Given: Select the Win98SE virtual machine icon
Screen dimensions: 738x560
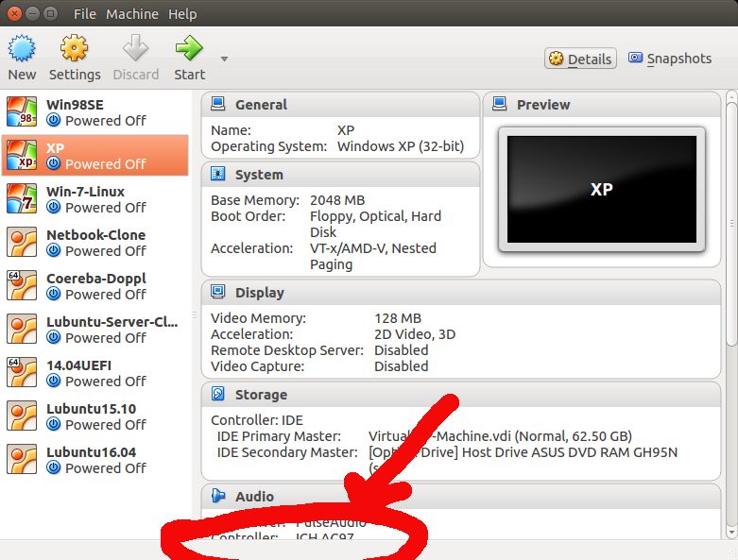Looking at the screenshot, I should [x=22, y=112].
